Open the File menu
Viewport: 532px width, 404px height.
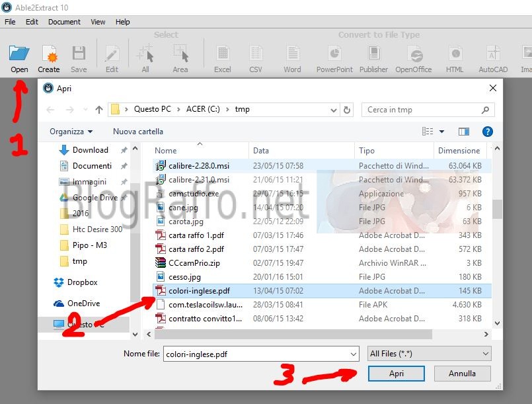click(x=10, y=22)
